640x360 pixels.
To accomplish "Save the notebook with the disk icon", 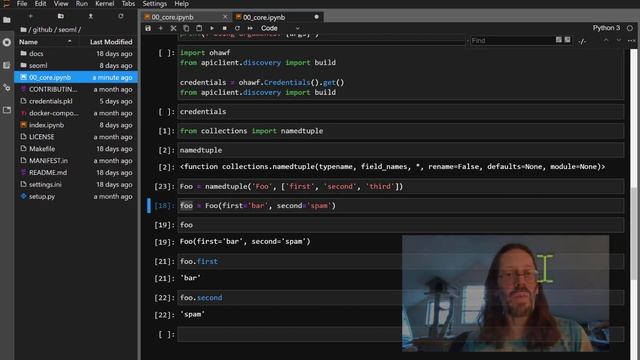I will coord(148,28).
